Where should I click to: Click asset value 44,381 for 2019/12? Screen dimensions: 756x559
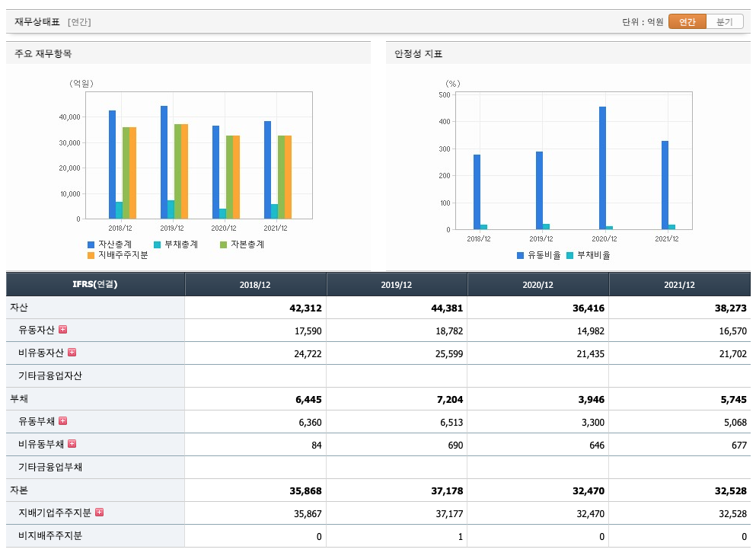tap(447, 308)
